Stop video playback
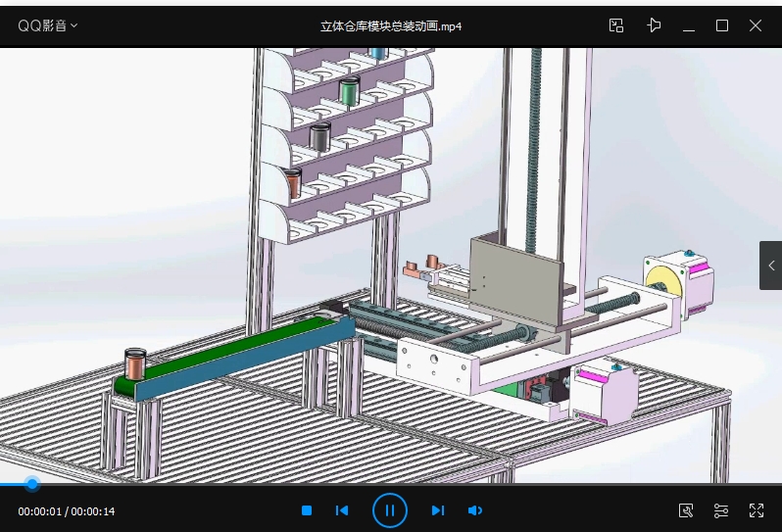 [307, 510]
